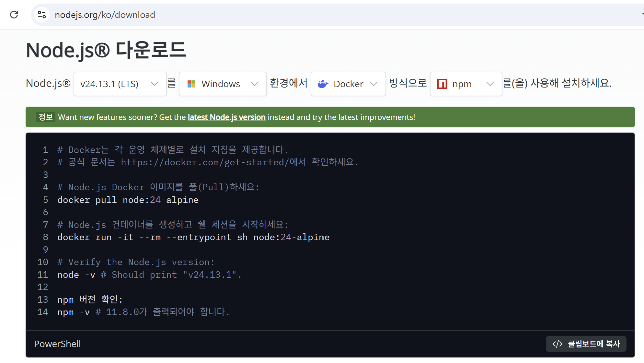Click the code brackets icon on the copy button
This screenshot has width=644, height=363.
coord(557,344)
